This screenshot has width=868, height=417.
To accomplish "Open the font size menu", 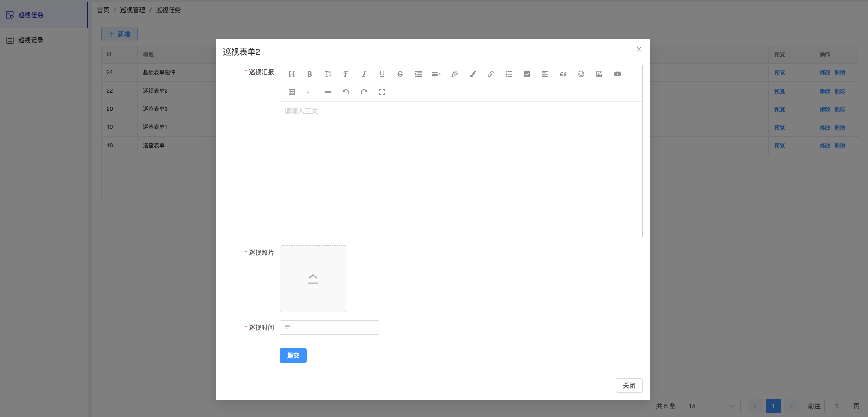I will [x=327, y=74].
